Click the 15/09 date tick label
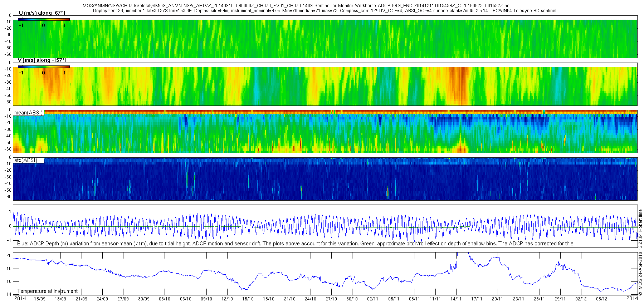This screenshot has height=304, width=644. (39, 299)
